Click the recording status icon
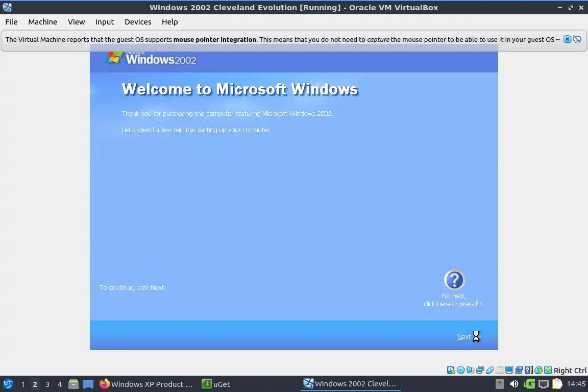 [519, 370]
